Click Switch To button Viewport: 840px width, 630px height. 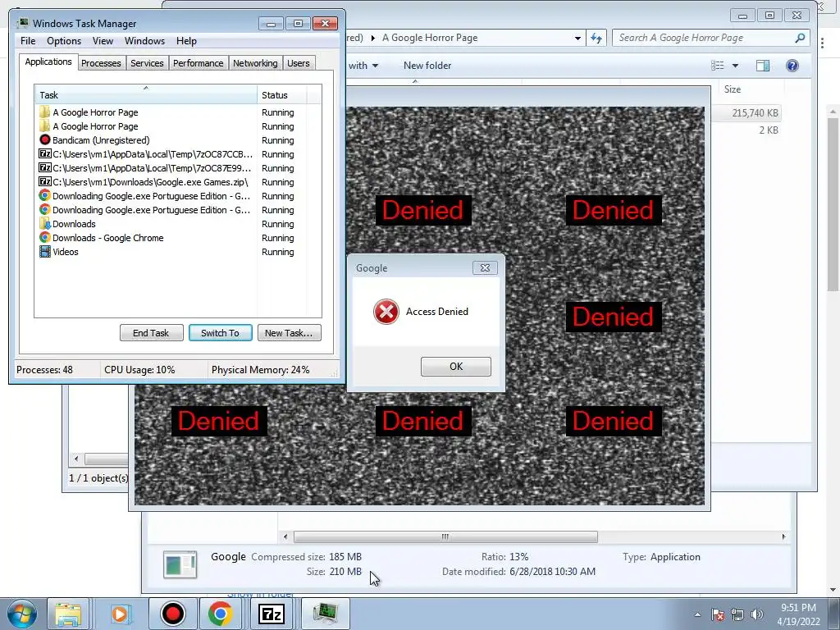pyautogui.click(x=220, y=333)
